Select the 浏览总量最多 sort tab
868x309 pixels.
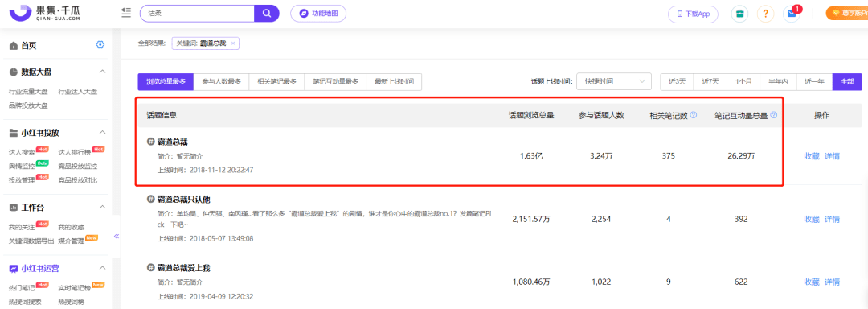point(166,81)
